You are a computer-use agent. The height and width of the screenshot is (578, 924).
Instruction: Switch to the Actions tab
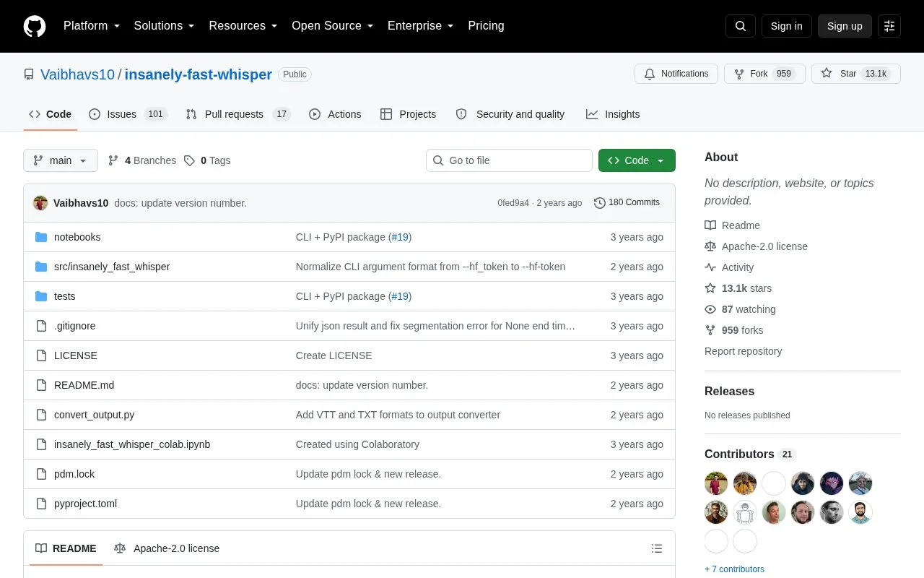(x=335, y=114)
